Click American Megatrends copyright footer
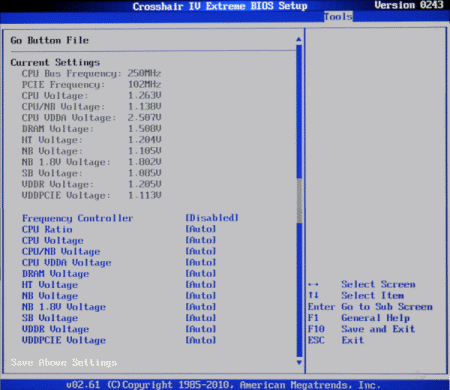Image resolution: width=450 pixels, height=390 pixels. [x=223, y=385]
